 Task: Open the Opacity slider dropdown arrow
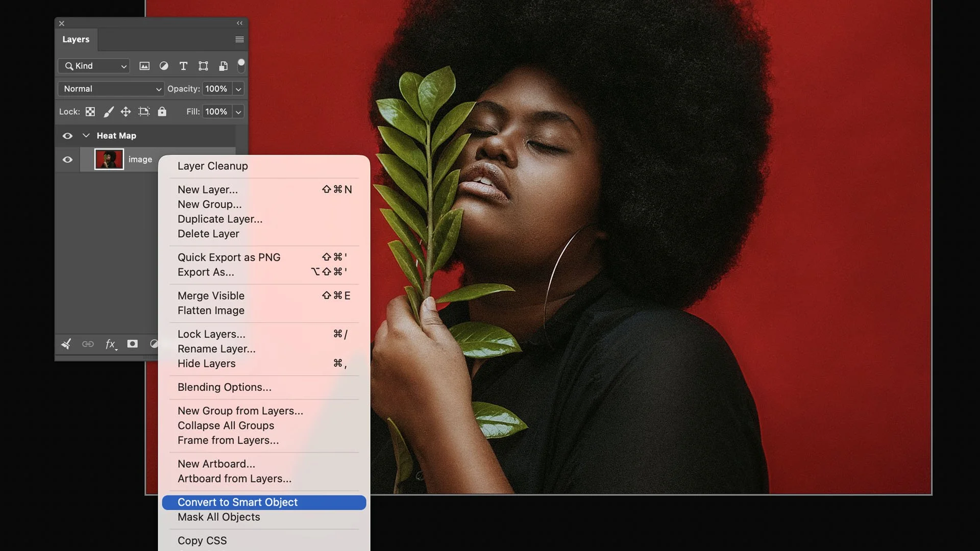pos(238,89)
